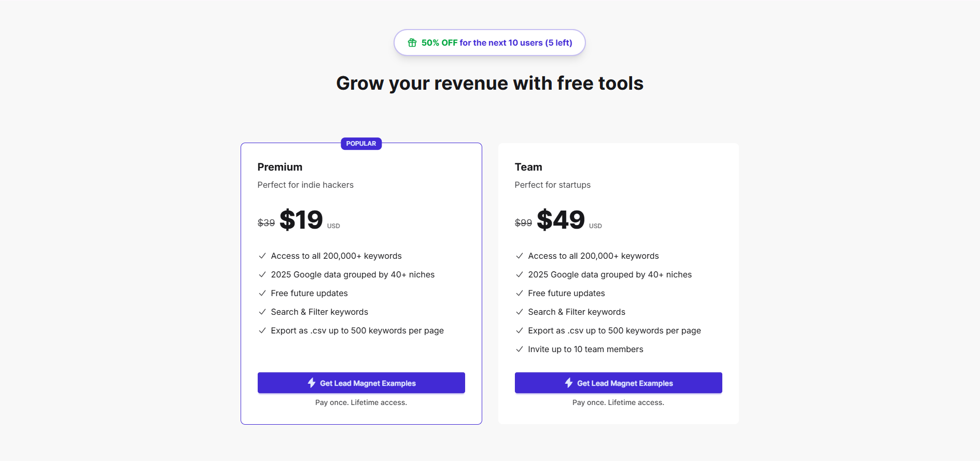Select the Team plan heading
Image resolution: width=980 pixels, height=461 pixels.
pyautogui.click(x=528, y=167)
